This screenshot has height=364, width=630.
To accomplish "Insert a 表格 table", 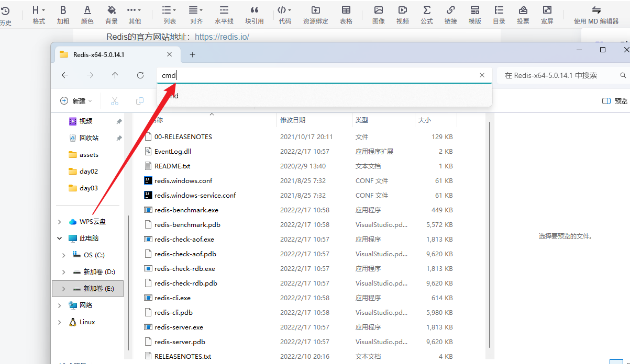I will pyautogui.click(x=346, y=15).
